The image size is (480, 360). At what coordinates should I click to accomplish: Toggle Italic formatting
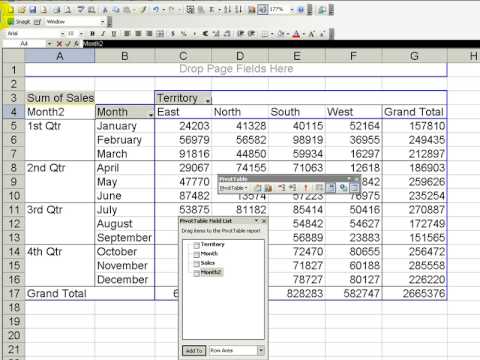tap(103, 34)
